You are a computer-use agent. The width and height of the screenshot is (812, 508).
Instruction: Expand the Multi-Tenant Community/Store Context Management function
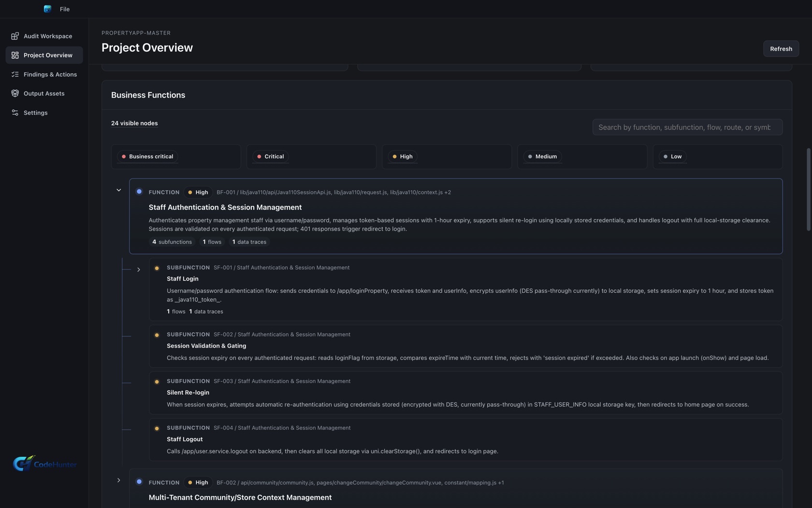(119, 480)
